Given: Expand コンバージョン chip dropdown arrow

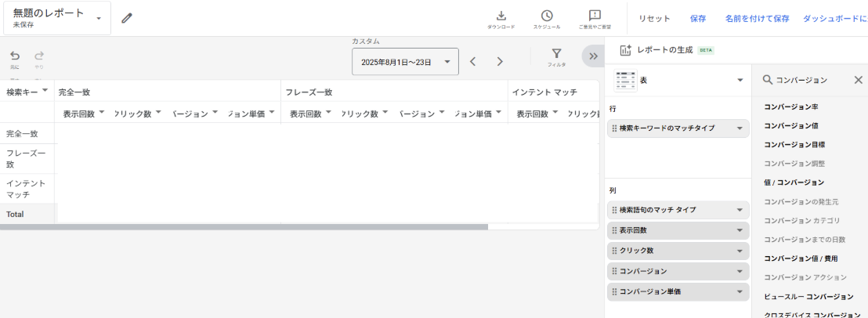Looking at the screenshot, I should [740, 272].
